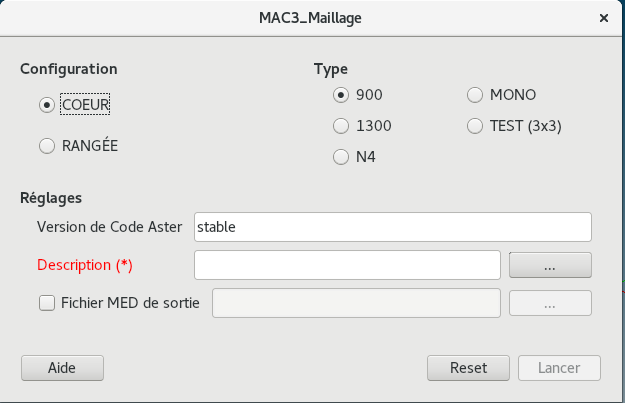Enable the Fichier MED de sortie checkbox

click(x=46, y=303)
